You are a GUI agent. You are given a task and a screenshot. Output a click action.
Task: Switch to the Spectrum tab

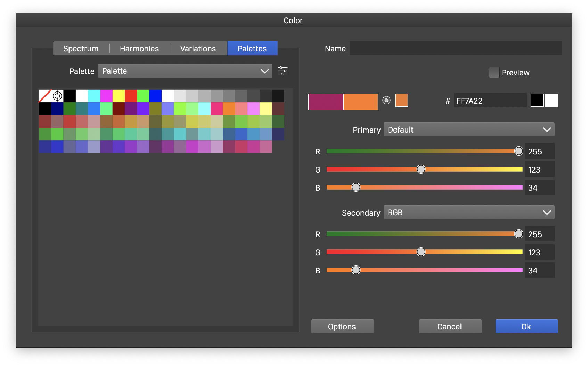81,49
